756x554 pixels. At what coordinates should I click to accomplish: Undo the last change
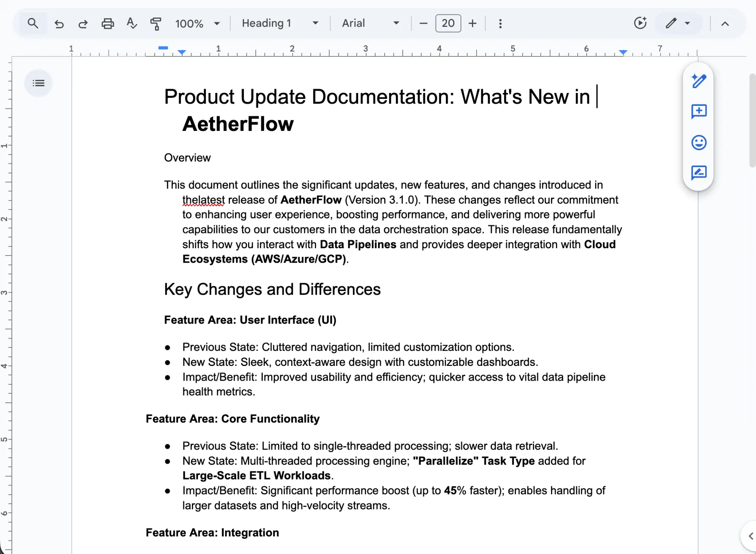[x=59, y=23]
